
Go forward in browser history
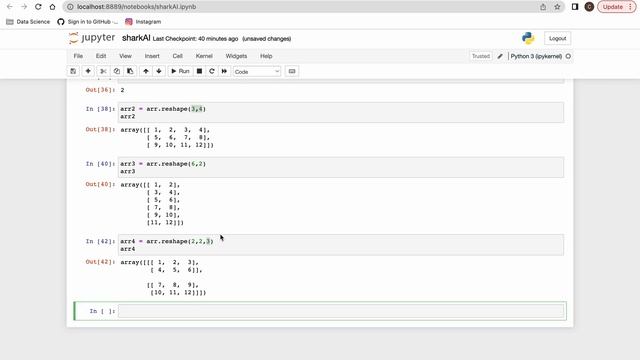24,7
